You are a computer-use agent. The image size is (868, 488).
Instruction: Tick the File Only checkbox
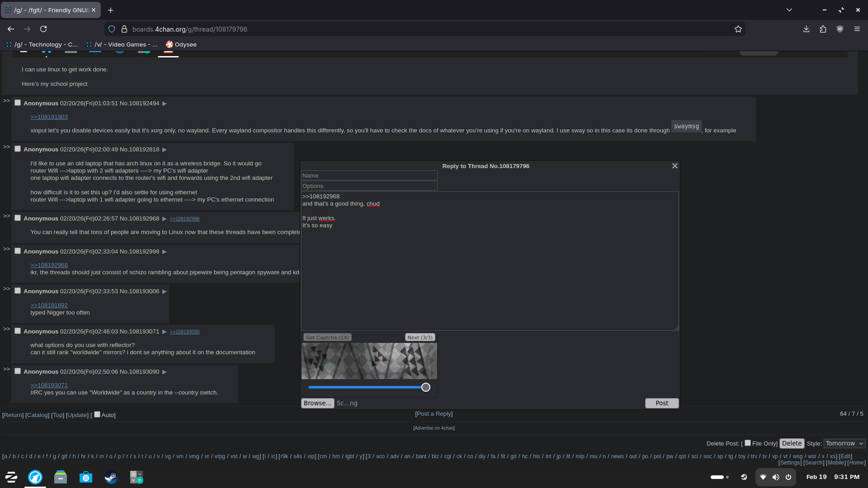point(748,443)
